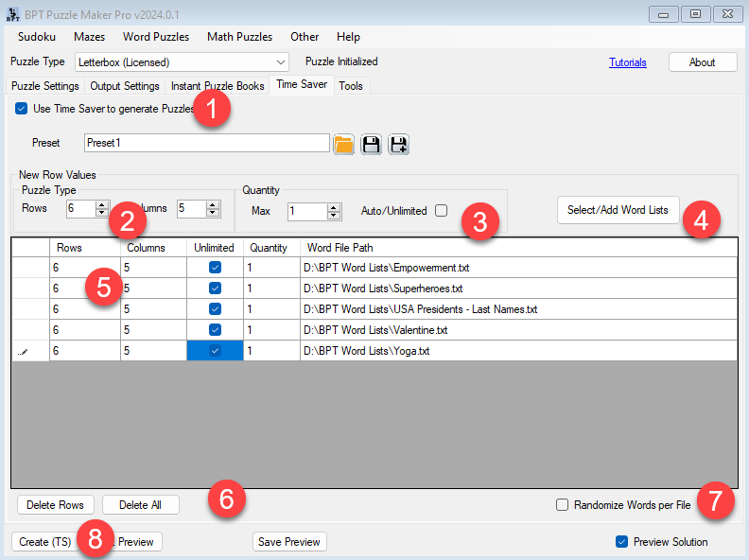Decrease the Columns value with down arrow
The image size is (749, 560).
[x=213, y=213]
